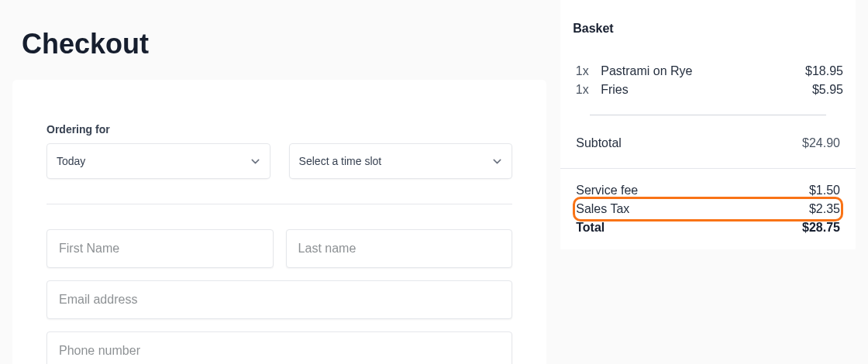Screen dimensions: 868x364
Task: Click the Service fee label
Action: (607, 191)
